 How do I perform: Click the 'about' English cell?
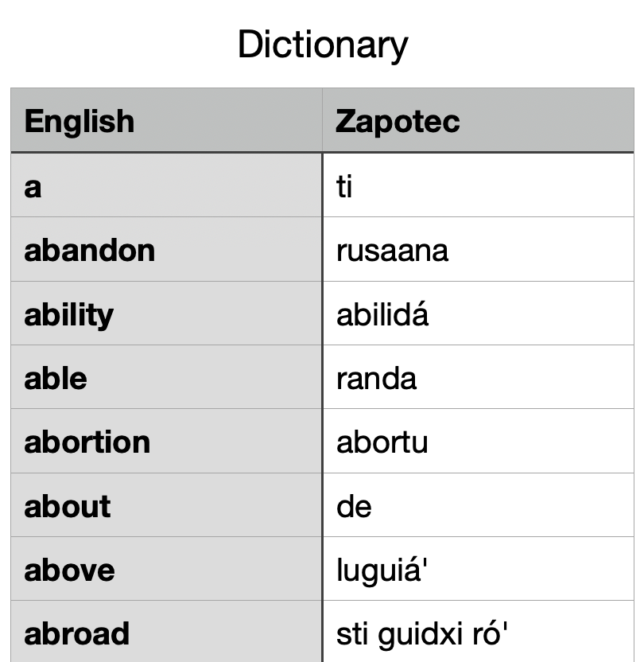click(x=68, y=506)
